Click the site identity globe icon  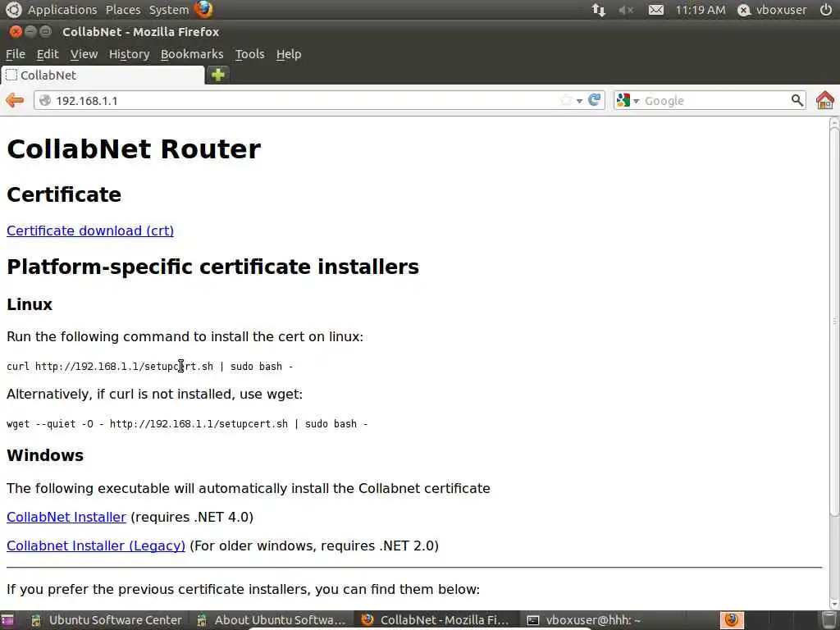(x=45, y=100)
